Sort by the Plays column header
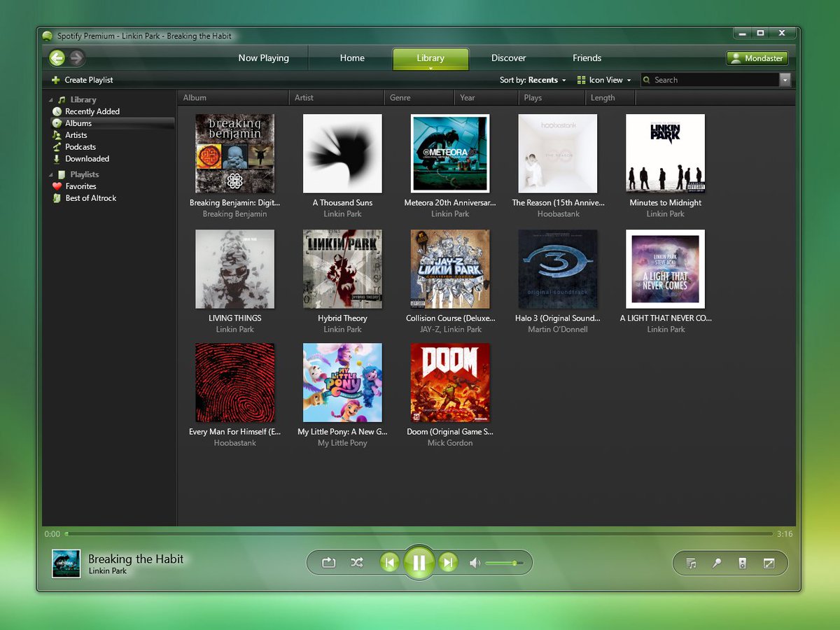The height and width of the screenshot is (630, 840). coord(551,98)
